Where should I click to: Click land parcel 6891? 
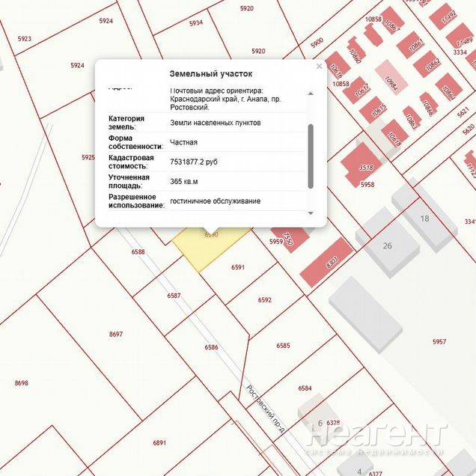[159, 442]
